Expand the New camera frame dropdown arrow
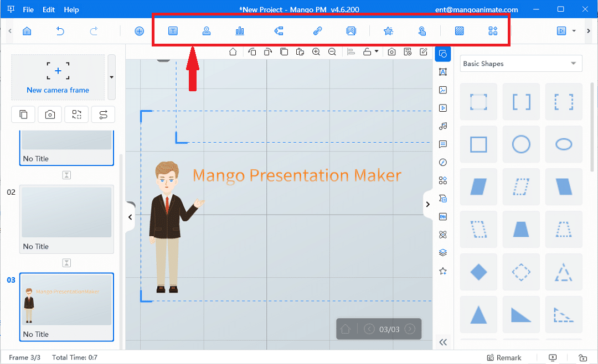Screen dimensions: 598x364 coord(111,77)
